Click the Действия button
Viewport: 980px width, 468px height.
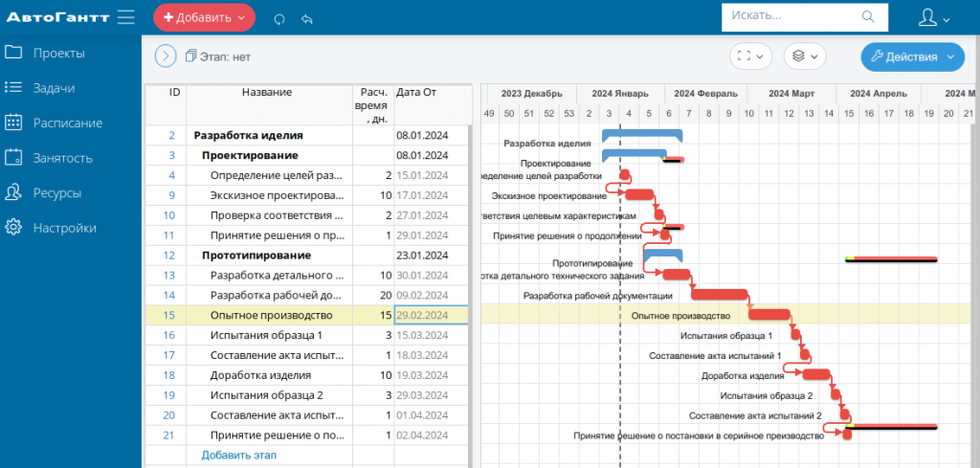[912, 56]
